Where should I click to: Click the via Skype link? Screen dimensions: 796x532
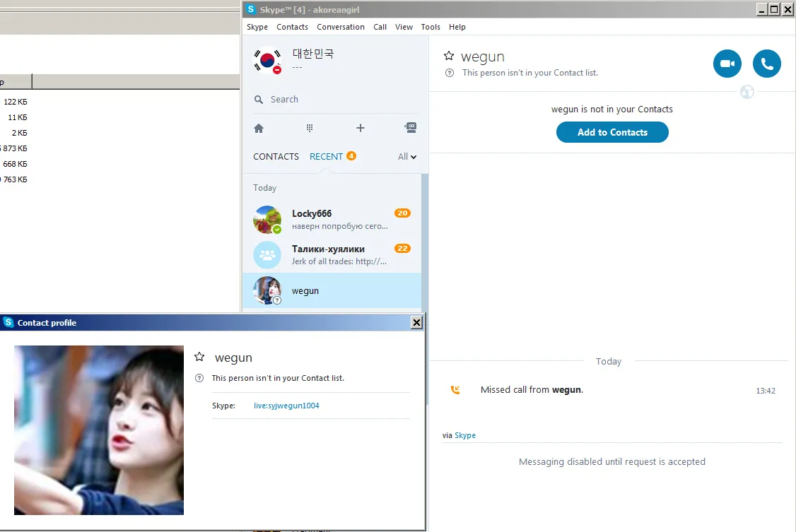(x=465, y=435)
